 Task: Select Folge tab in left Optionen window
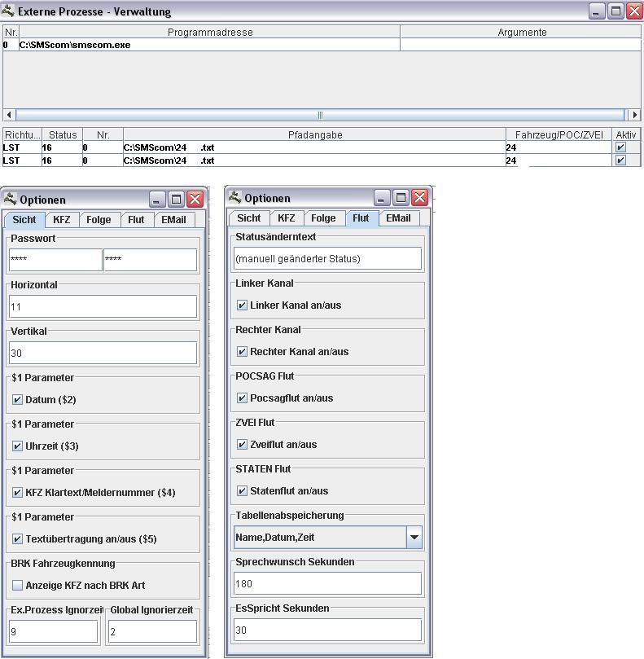[99, 220]
